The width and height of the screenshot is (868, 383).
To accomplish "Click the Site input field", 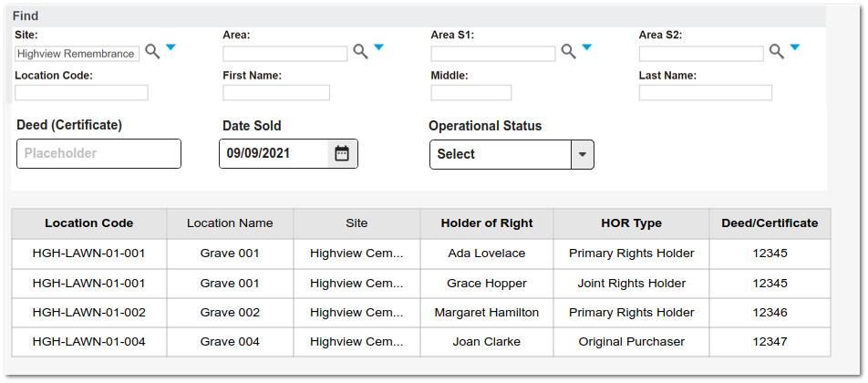I will (x=77, y=54).
